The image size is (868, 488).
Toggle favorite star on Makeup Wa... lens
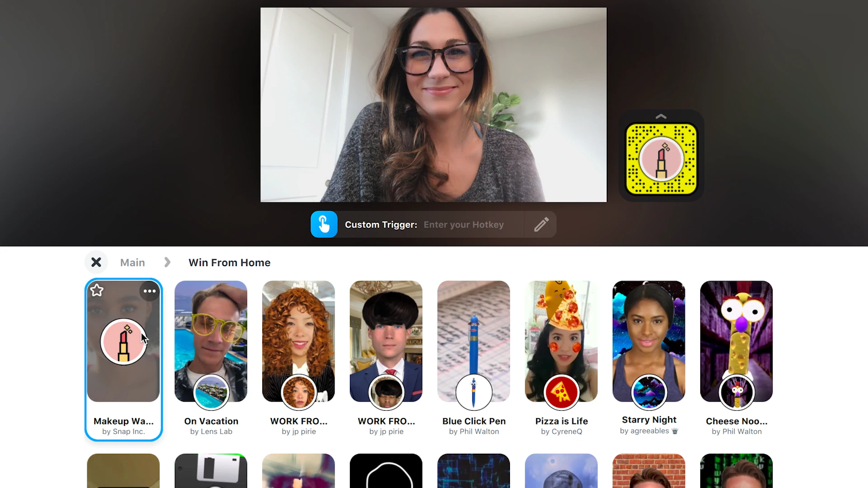97,291
